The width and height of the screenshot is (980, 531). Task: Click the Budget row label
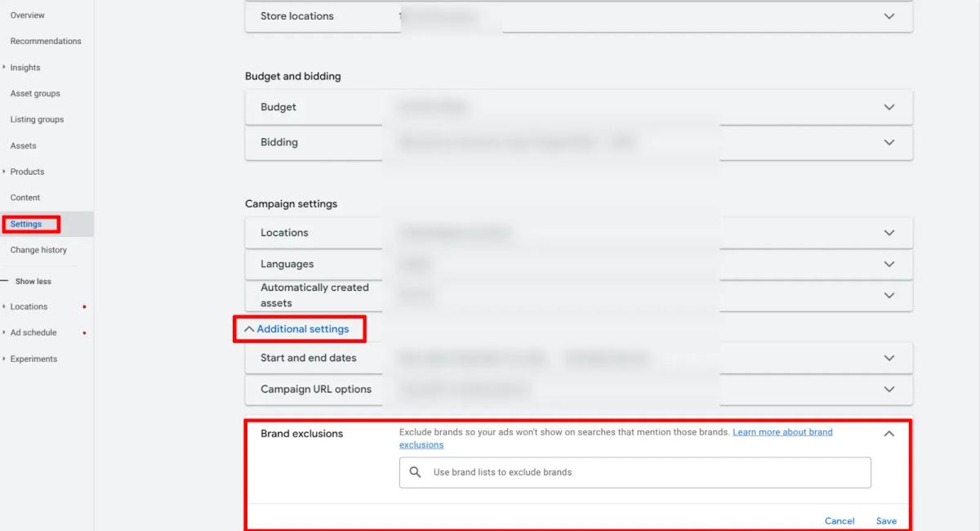[x=278, y=107]
